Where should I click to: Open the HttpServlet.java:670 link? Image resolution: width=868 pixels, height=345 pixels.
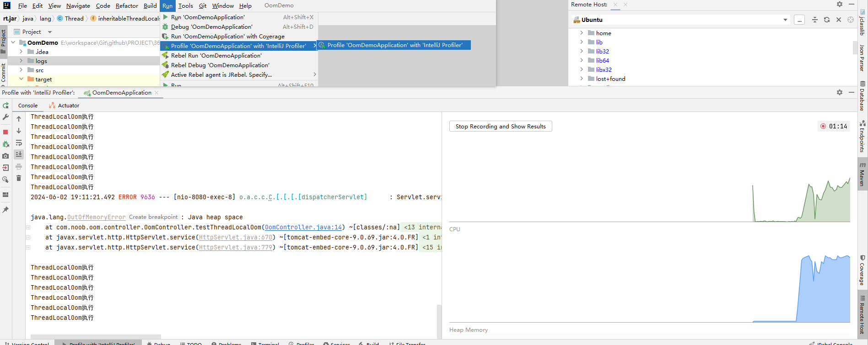pyautogui.click(x=236, y=237)
